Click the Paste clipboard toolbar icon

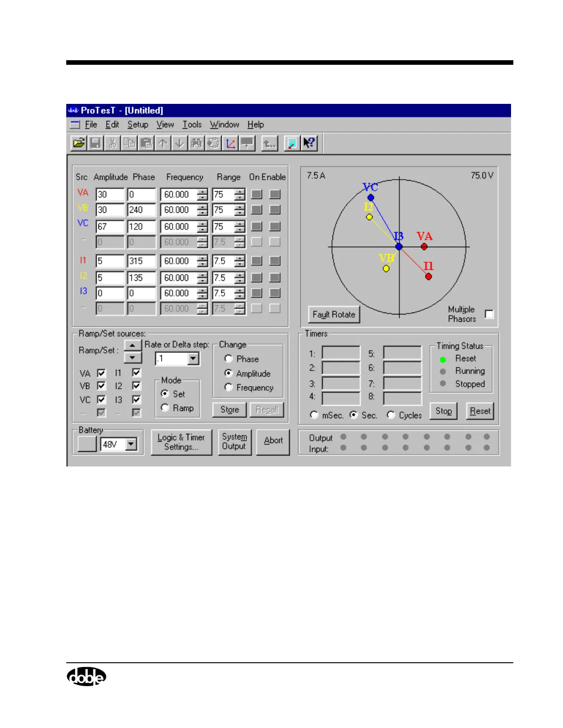[146, 143]
